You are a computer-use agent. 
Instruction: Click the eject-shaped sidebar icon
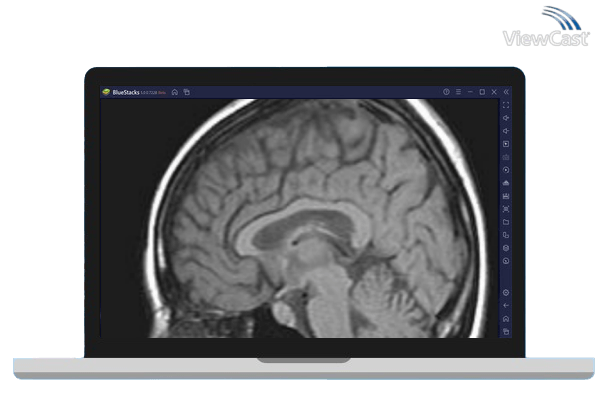point(506,183)
